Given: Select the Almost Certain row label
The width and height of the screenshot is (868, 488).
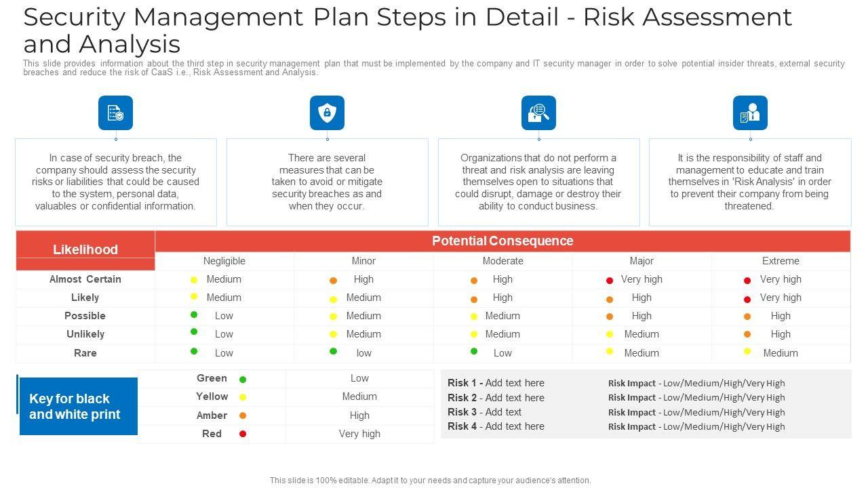Looking at the screenshot, I should 85,279.
